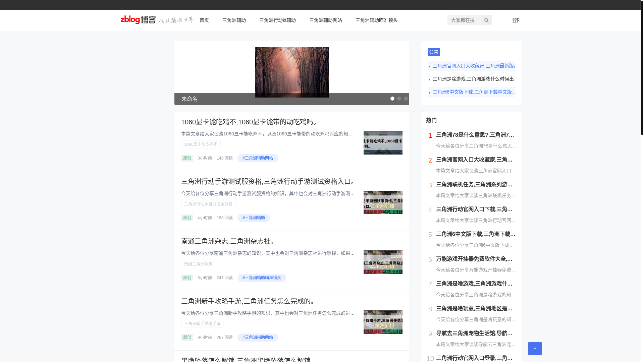Select the second carousel slide dot
Viewport: 644px width, 362px height.
click(x=399, y=99)
